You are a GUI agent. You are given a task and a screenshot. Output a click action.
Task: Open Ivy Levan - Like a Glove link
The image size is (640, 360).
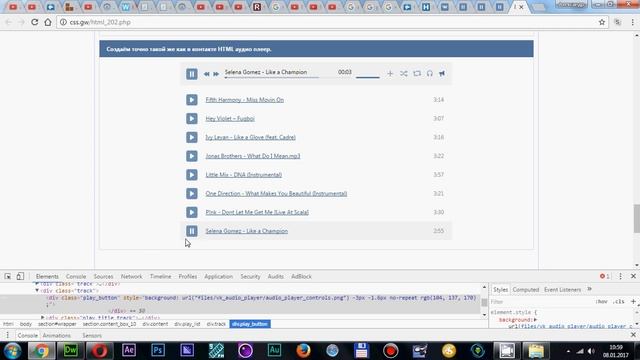click(x=251, y=137)
